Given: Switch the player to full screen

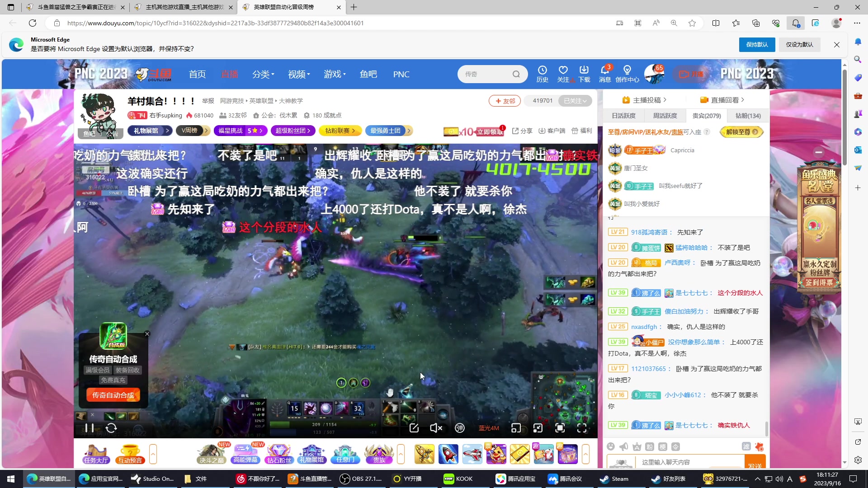Looking at the screenshot, I should tap(582, 428).
